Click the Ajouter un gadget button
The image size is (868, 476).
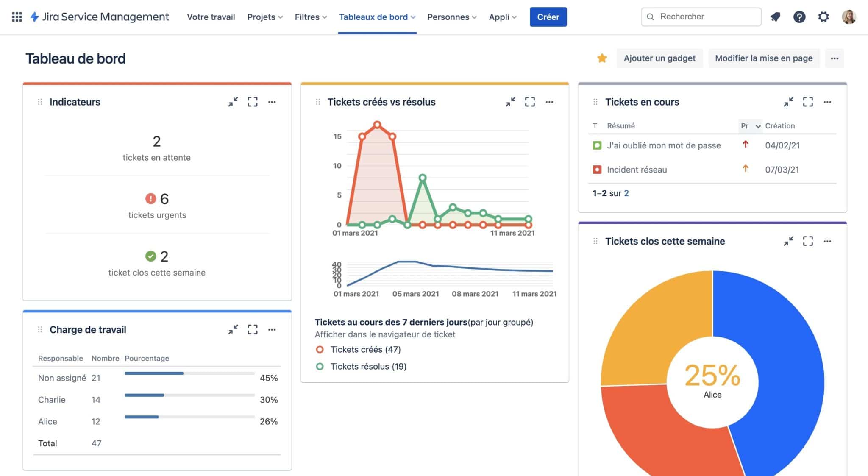(659, 58)
